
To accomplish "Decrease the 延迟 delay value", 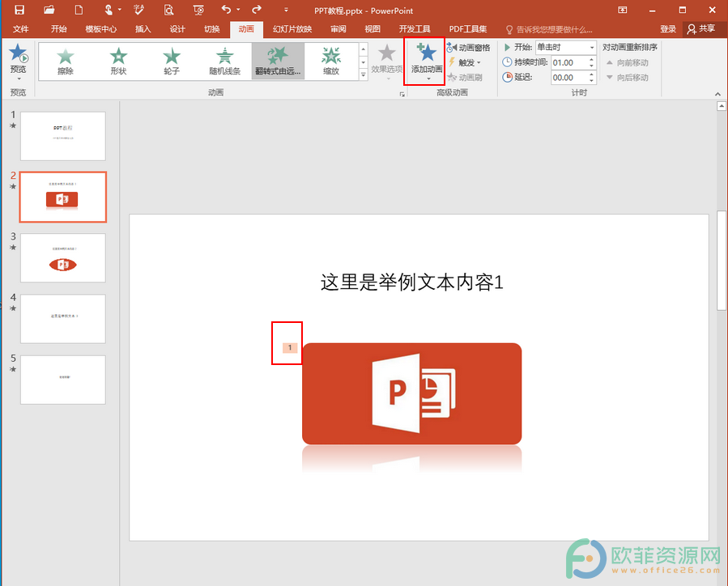I will click(591, 81).
